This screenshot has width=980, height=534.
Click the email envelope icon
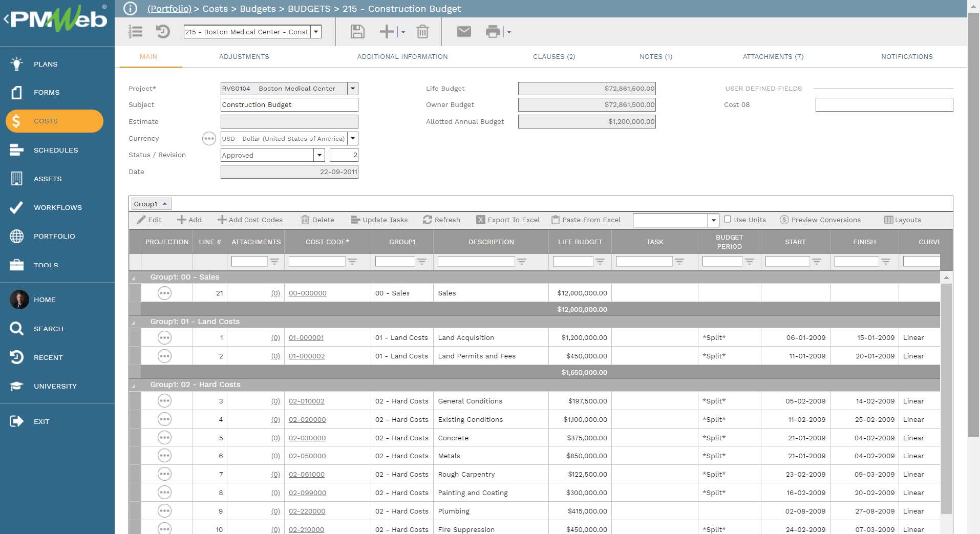pyautogui.click(x=464, y=32)
